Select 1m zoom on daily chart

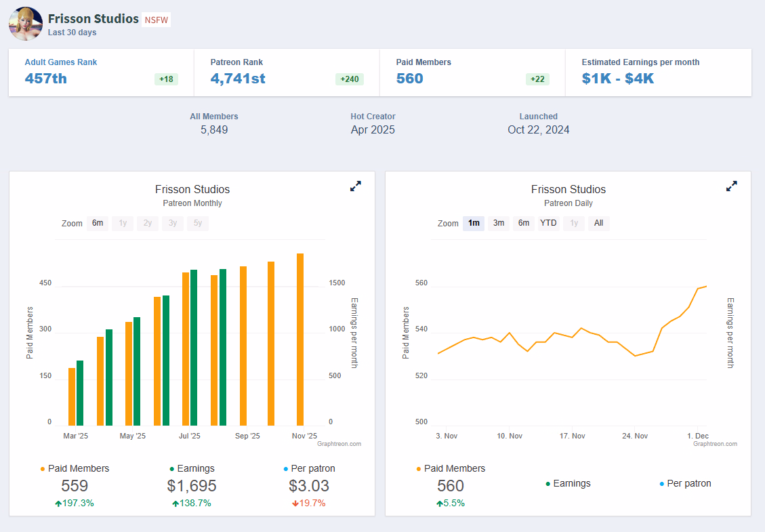point(474,223)
